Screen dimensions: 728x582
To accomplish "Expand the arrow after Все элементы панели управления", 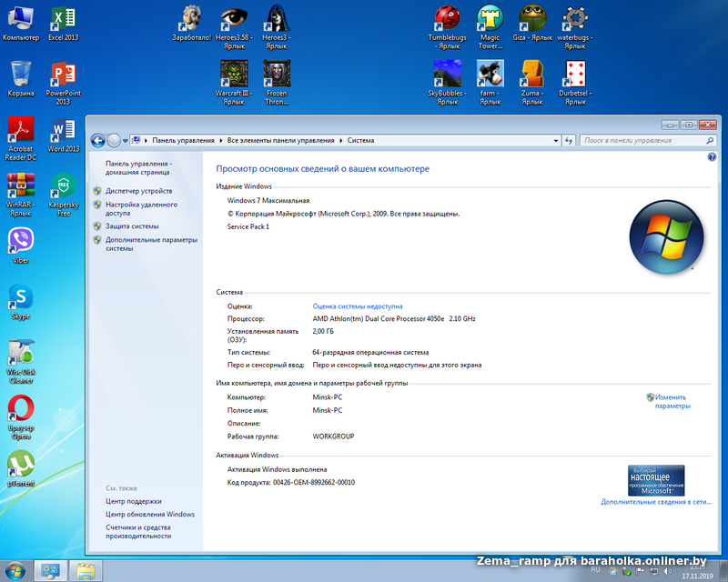I will pos(341,141).
